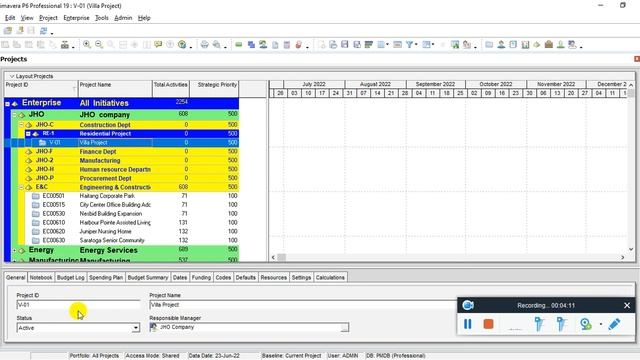640x360 pixels.
Task: Click the Gantt vertical scrollbar down arrow
Action: point(631,249)
